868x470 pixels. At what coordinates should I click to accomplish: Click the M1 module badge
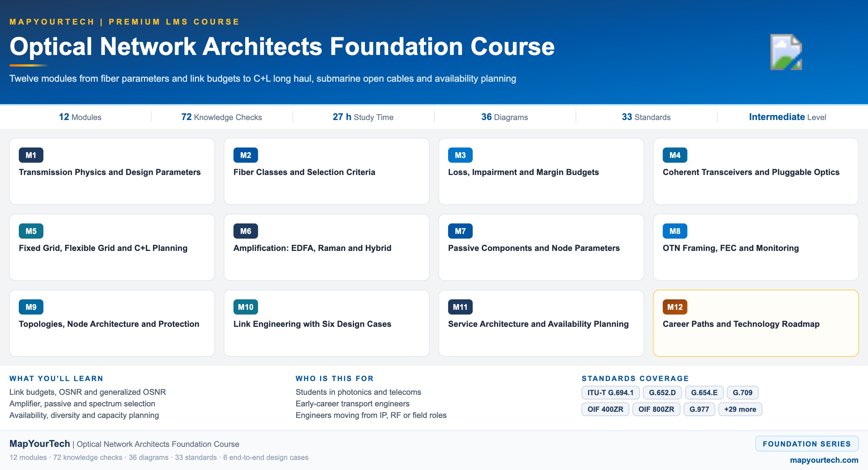coord(31,155)
